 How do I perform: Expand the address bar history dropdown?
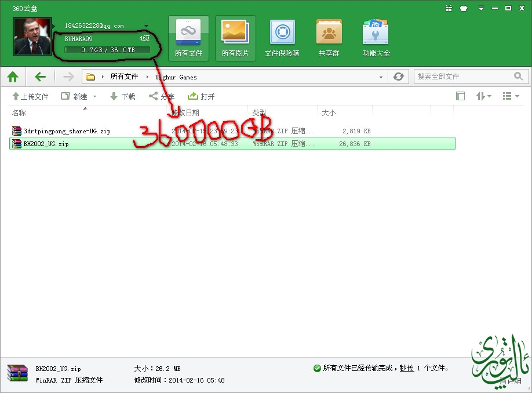pos(381,77)
